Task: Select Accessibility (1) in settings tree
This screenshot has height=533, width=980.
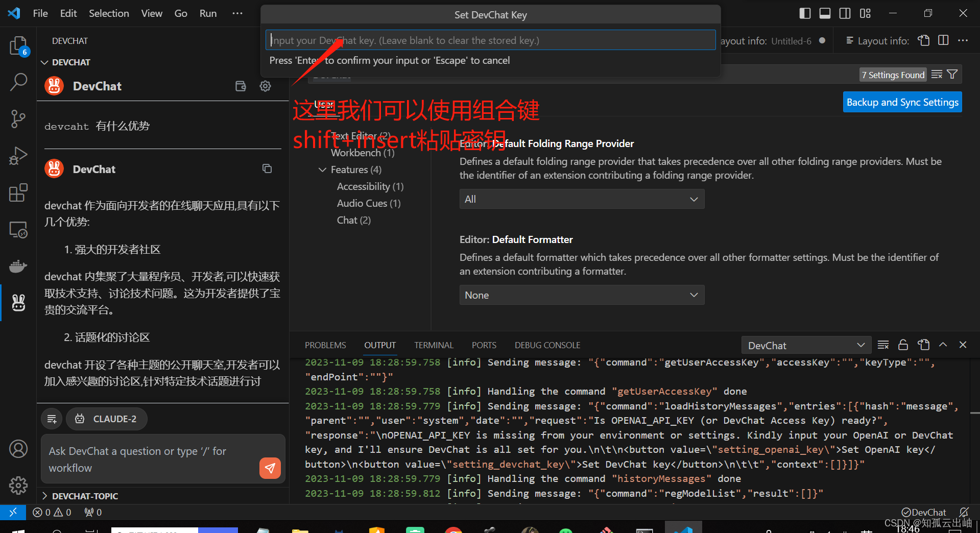Action: tap(370, 186)
